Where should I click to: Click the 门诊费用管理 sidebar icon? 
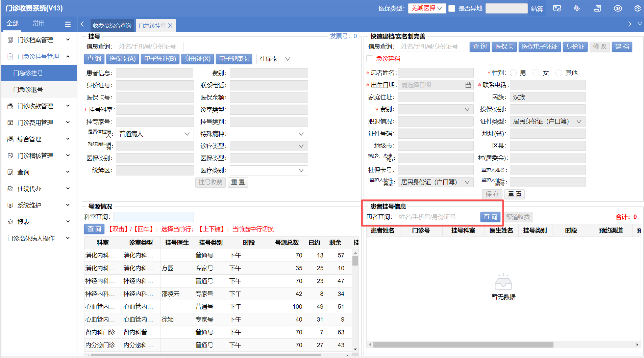[10, 123]
